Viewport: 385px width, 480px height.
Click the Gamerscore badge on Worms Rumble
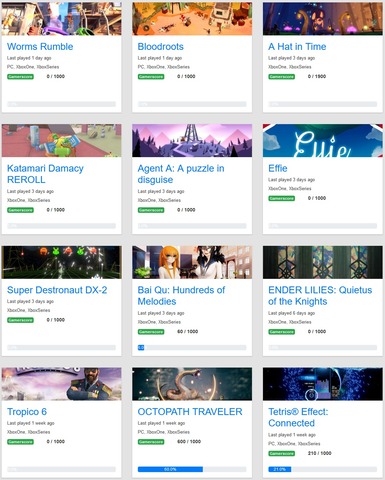[x=20, y=77]
